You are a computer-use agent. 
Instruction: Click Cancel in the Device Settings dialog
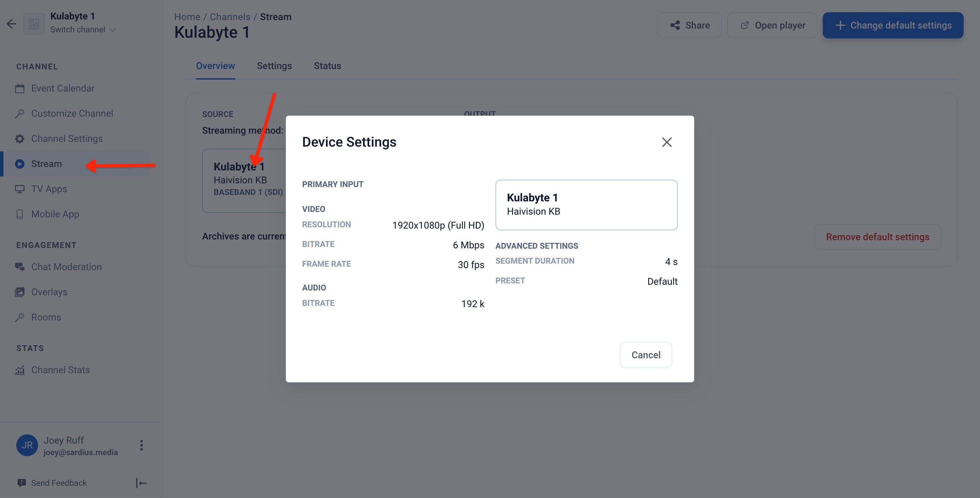646,355
